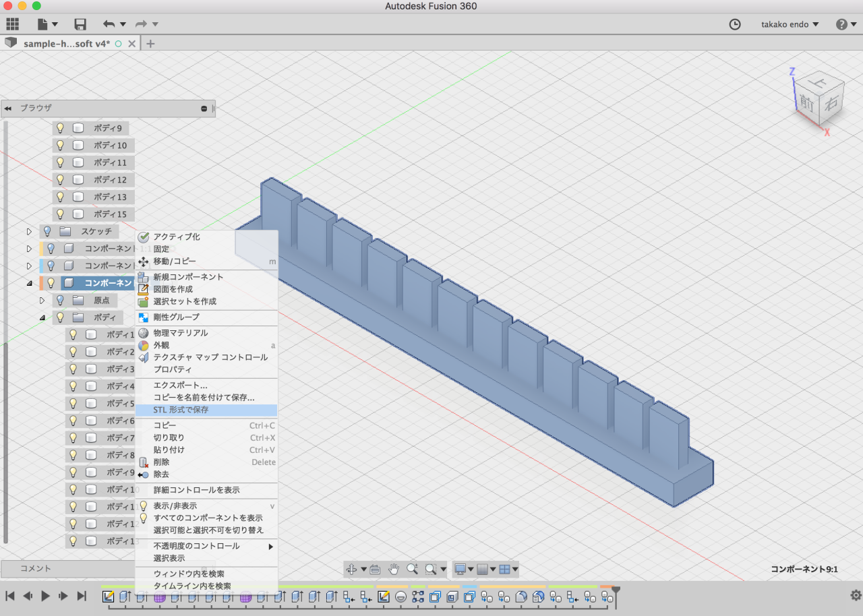Toggle visibility bulb of スケッチ folder
Viewport: 863px width, 616px height.
click(x=47, y=231)
